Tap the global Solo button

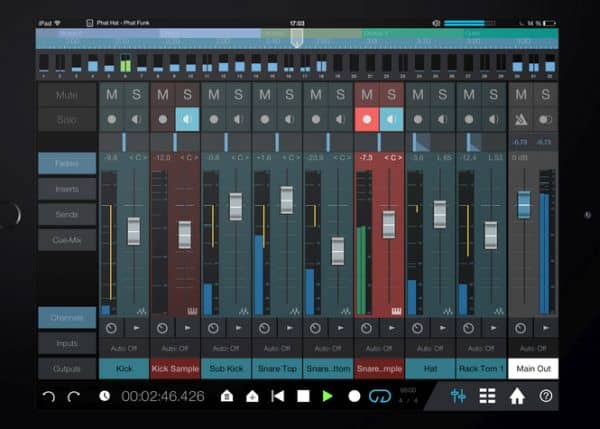[67, 120]
